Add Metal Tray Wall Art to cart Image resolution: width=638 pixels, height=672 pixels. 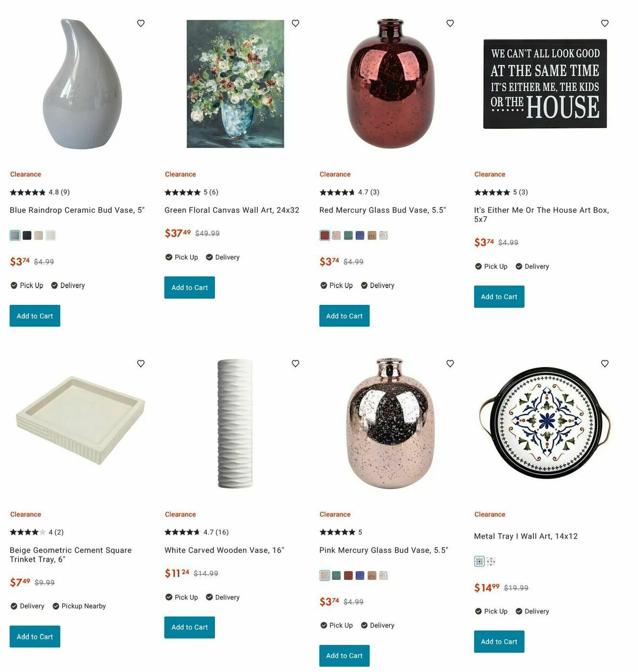[499, 641]
